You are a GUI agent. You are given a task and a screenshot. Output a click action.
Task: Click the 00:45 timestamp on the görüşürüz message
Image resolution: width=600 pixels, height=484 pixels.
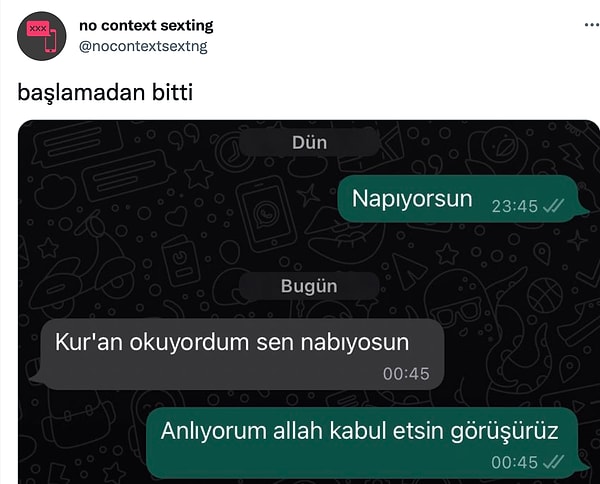pos(515,462)
